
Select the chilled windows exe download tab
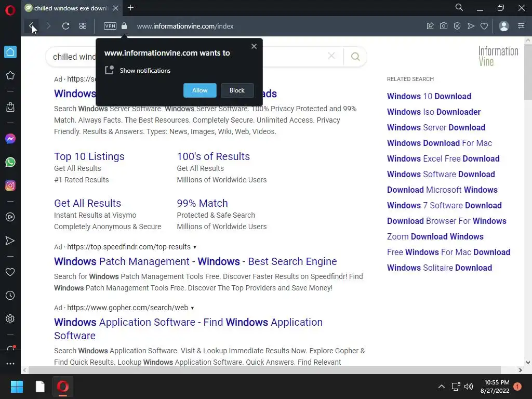(71, 8)
